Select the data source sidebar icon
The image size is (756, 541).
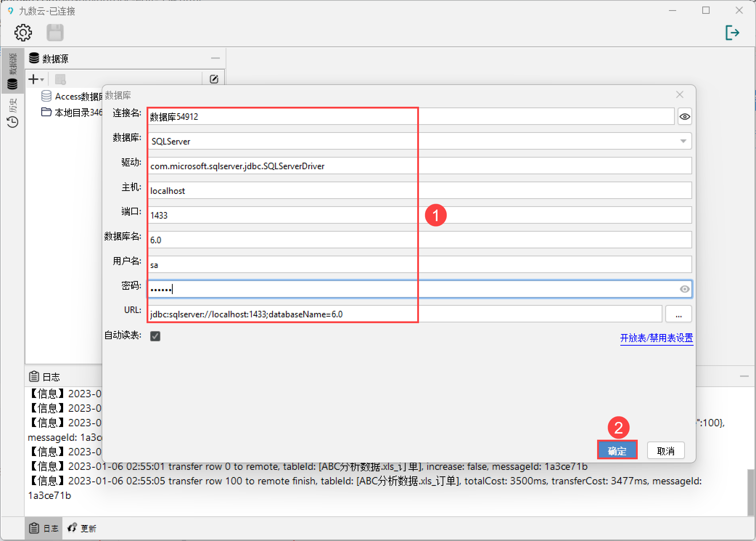click(12, 84)
